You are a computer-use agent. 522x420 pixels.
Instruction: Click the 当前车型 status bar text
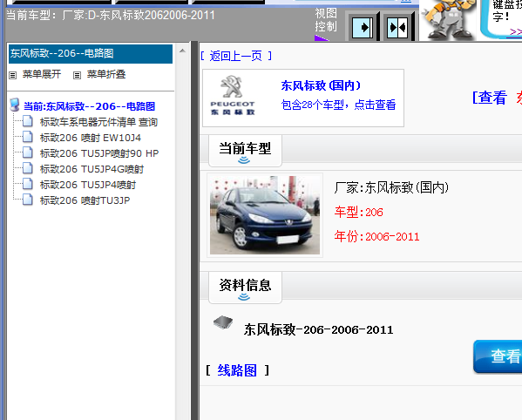(111, 16)
